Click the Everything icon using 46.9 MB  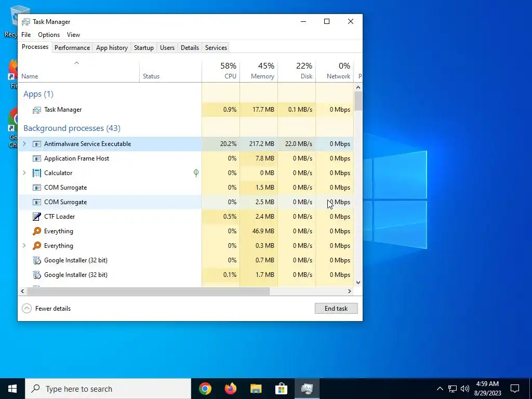pyautogui.click(x=37, y=231)
